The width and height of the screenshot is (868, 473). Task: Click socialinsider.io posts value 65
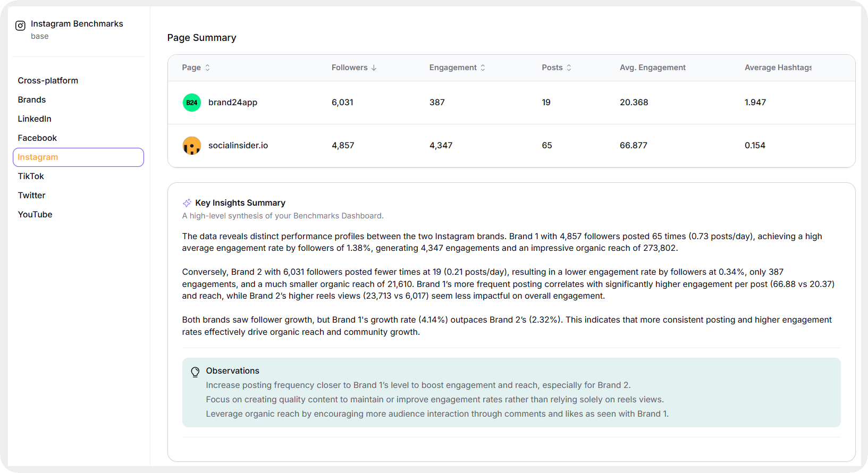[547, 146]
